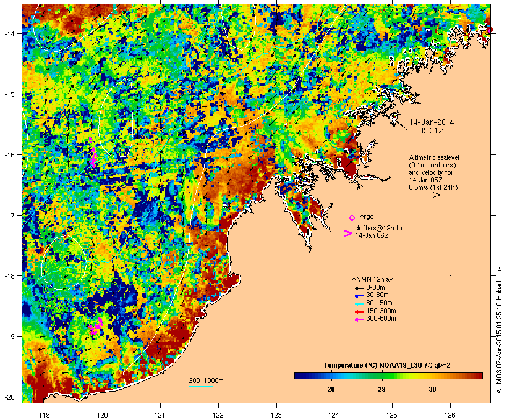Click the latitude axis label -15
The width and height of the screenshot is (507, 420).
pos(9,94)
